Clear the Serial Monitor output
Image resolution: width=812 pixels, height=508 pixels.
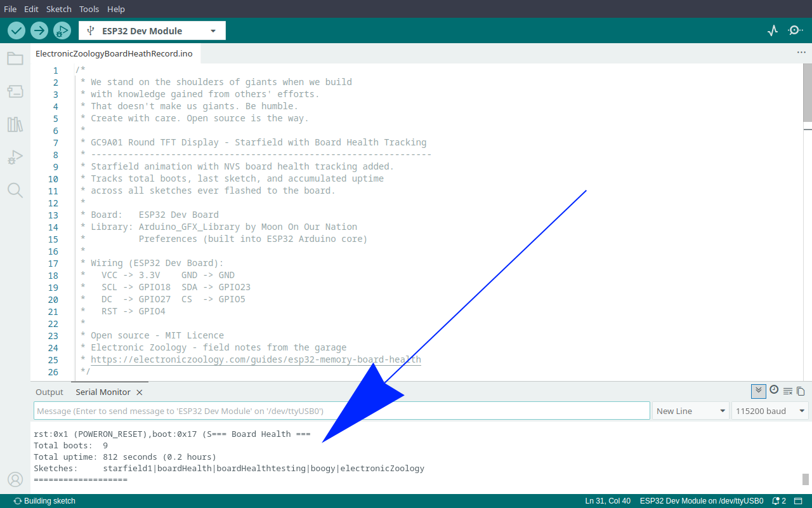[788, 391]
